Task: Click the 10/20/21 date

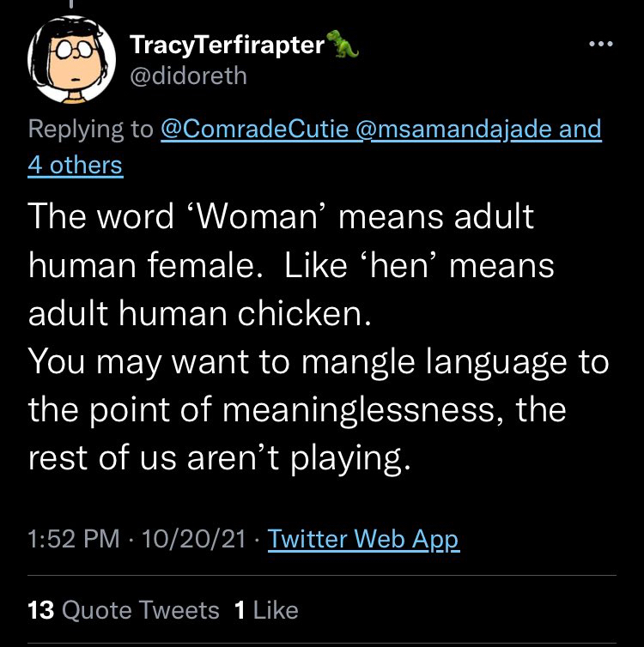Action: [190, 540]
